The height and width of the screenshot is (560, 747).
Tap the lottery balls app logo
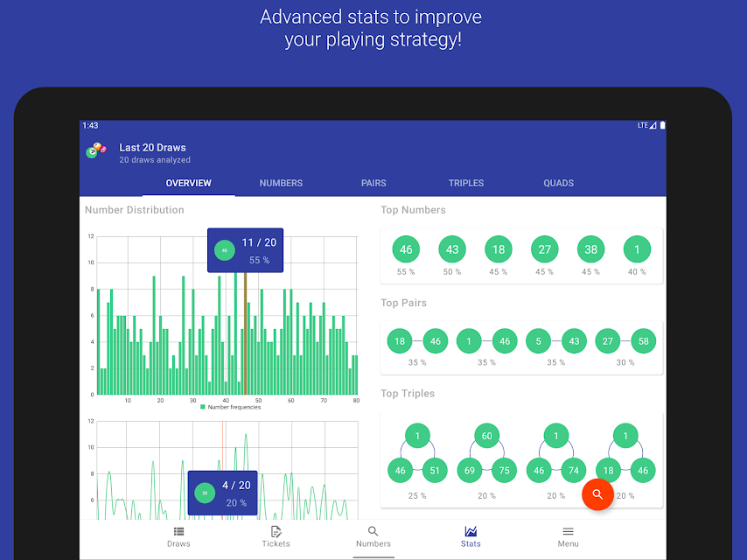click(96, 150)
